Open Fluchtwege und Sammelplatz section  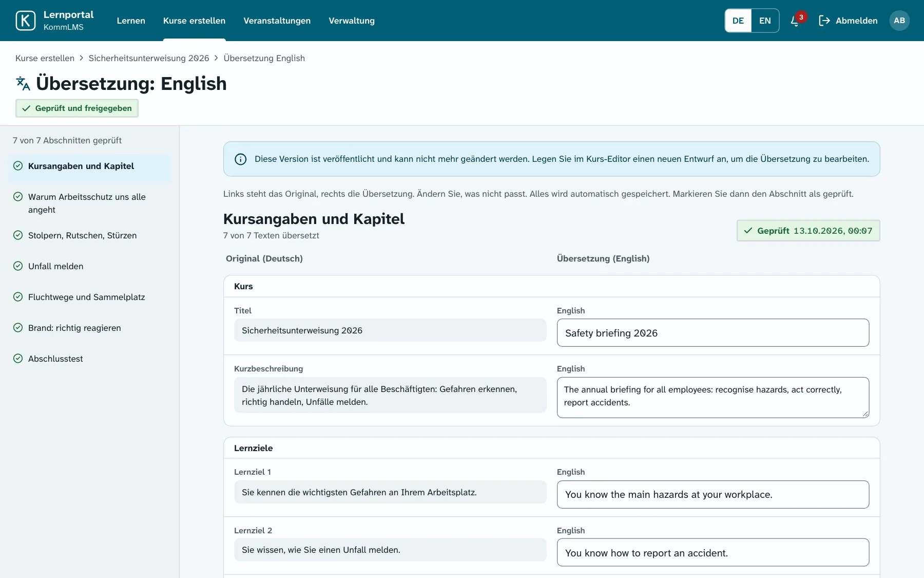pyautogui.click(x=89, y=297)
